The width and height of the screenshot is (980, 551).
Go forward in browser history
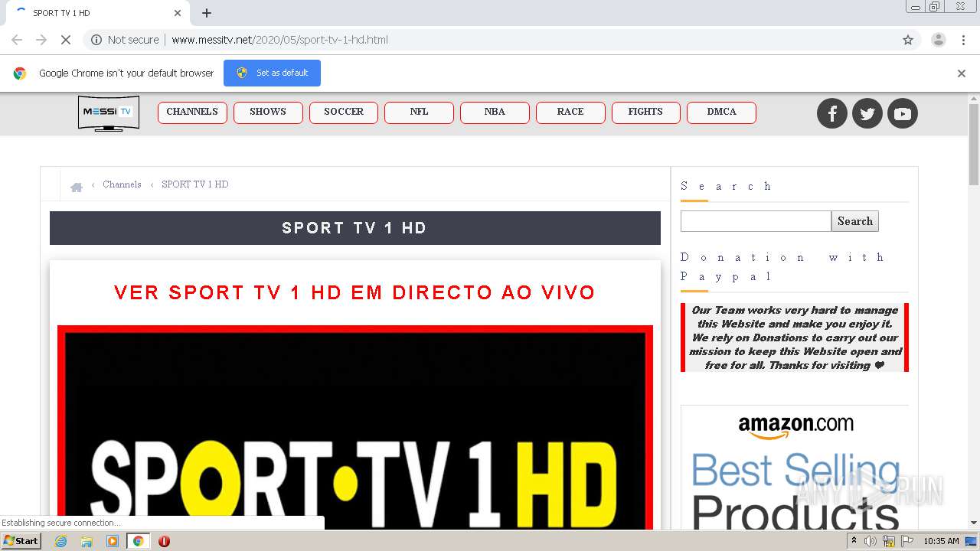(41, 40)
